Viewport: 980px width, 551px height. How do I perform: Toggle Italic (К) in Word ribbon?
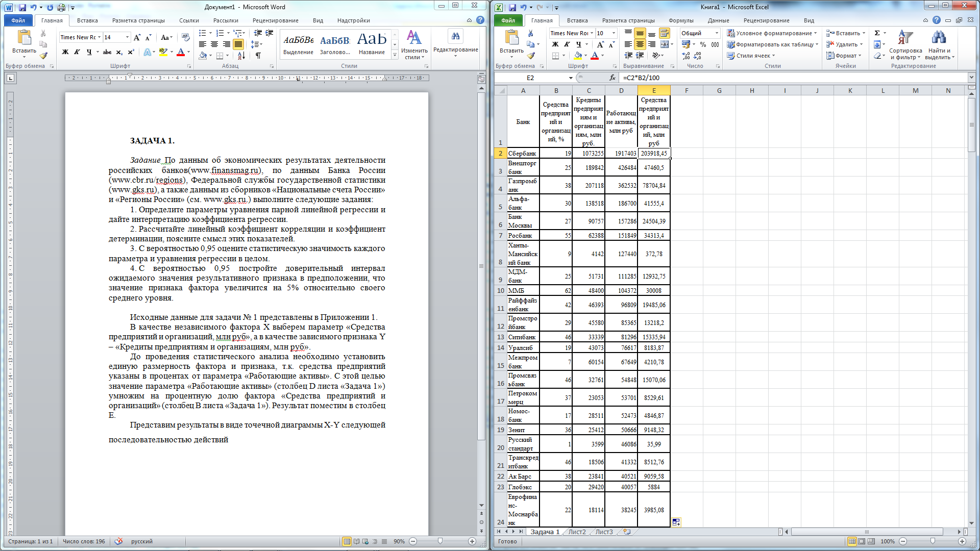[x=77, y=52]
